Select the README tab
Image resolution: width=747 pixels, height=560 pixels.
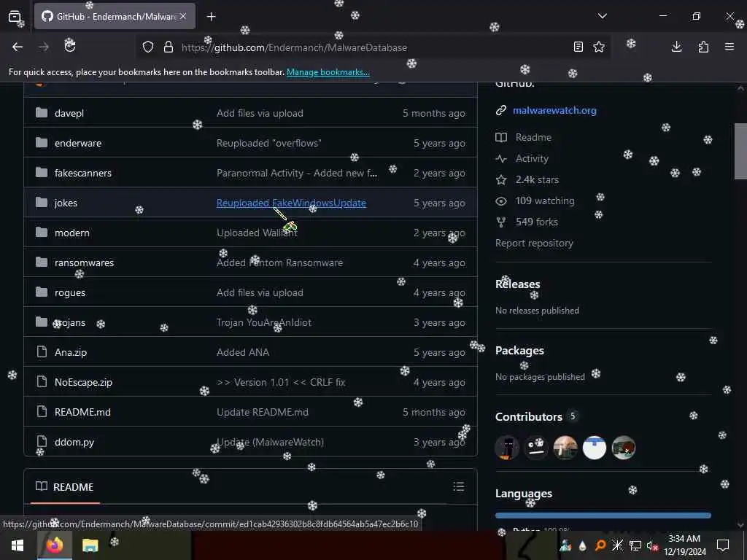pos(65,487)
